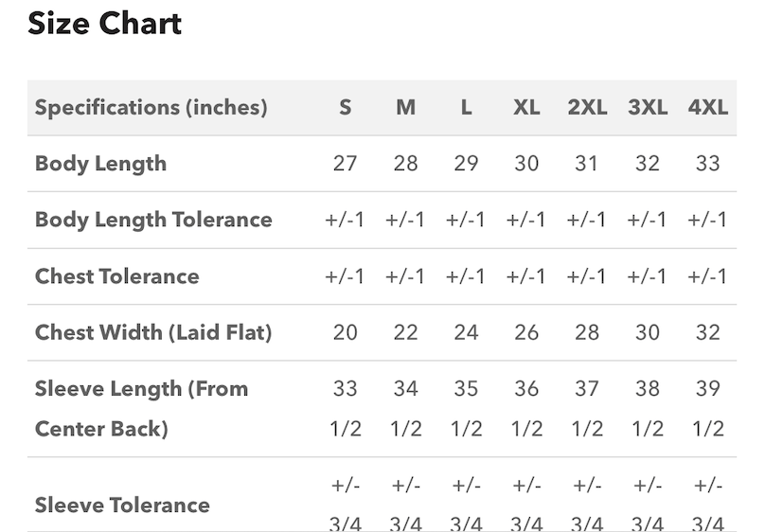Viewport: 765px width, 532px height.
Task: Click the Chest Width value 20 for size S
Action: tap(345, 332)
